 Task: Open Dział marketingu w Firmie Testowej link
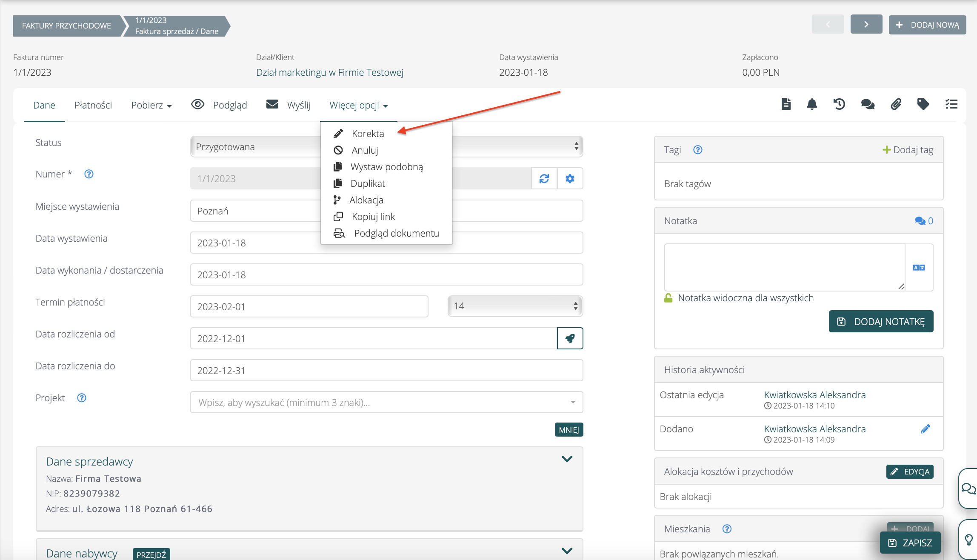[329, 72]
